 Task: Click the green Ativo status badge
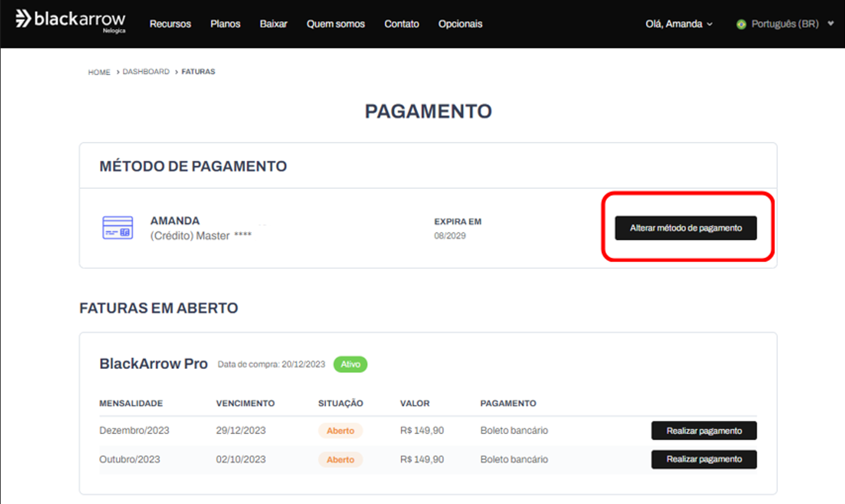coord(350,365)
